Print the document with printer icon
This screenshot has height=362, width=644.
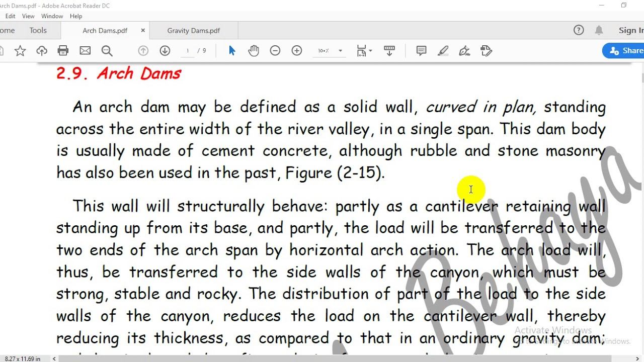tap(63, 51)
